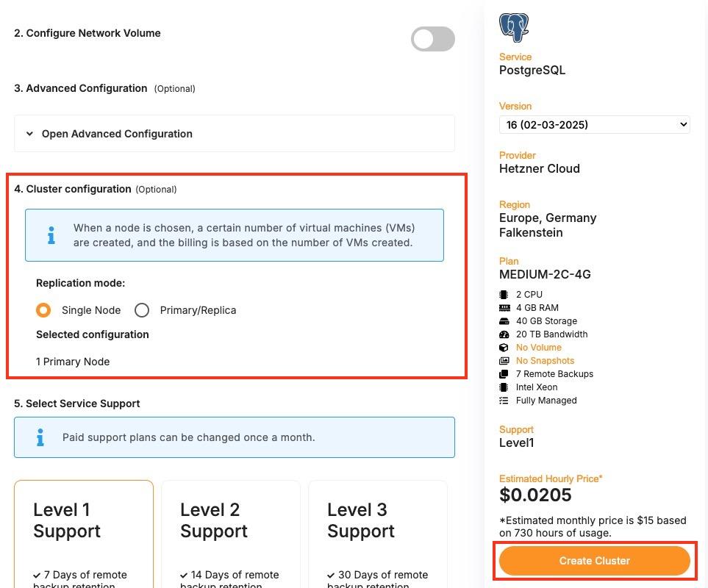Click the PostgreSQL elephant logo
Image resolution: width=708 pixels, height=588 pixels.
[514, 27]
